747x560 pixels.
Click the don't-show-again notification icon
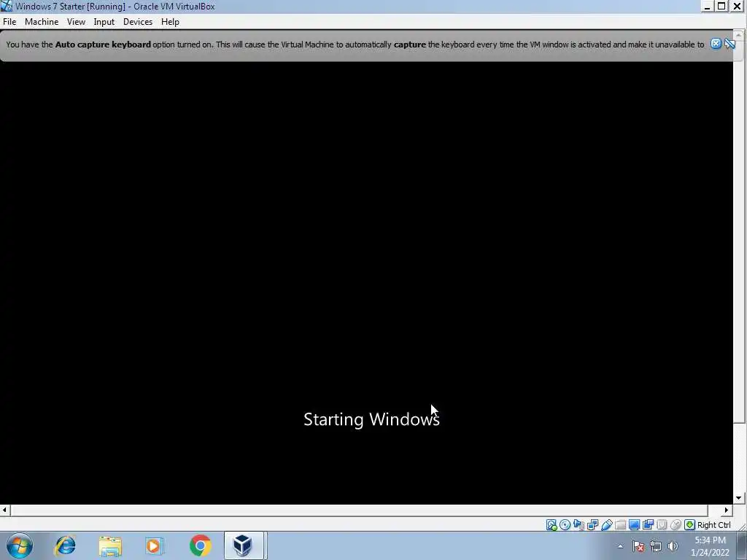[729, 44]
